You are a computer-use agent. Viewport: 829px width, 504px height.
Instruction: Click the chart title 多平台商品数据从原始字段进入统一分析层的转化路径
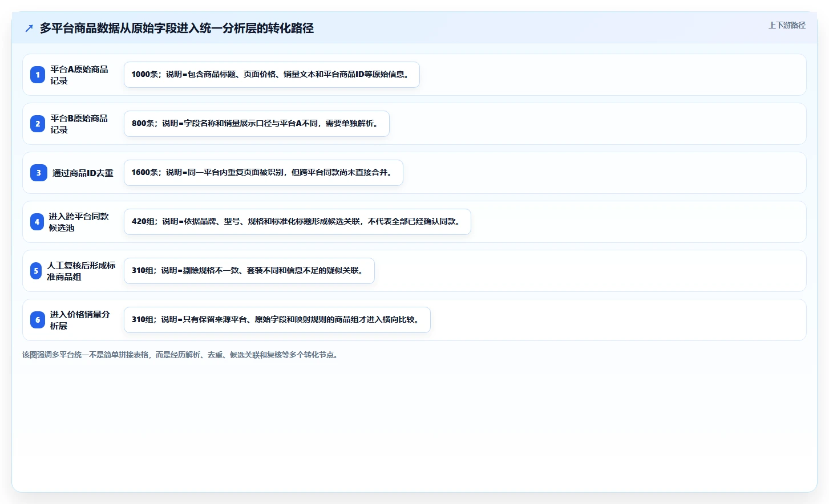point(177,28)
